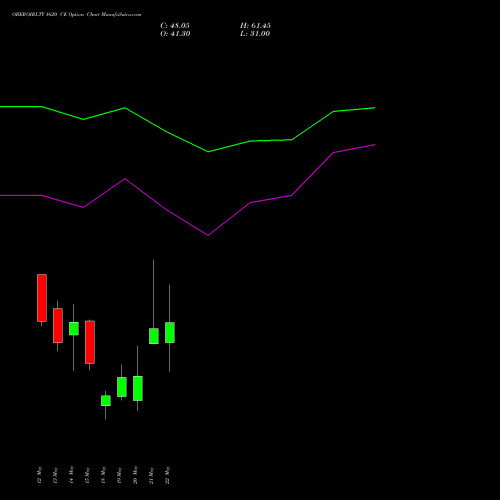
Task: Select the green candlestick for 14 May
Action: [x=74, y=329]
